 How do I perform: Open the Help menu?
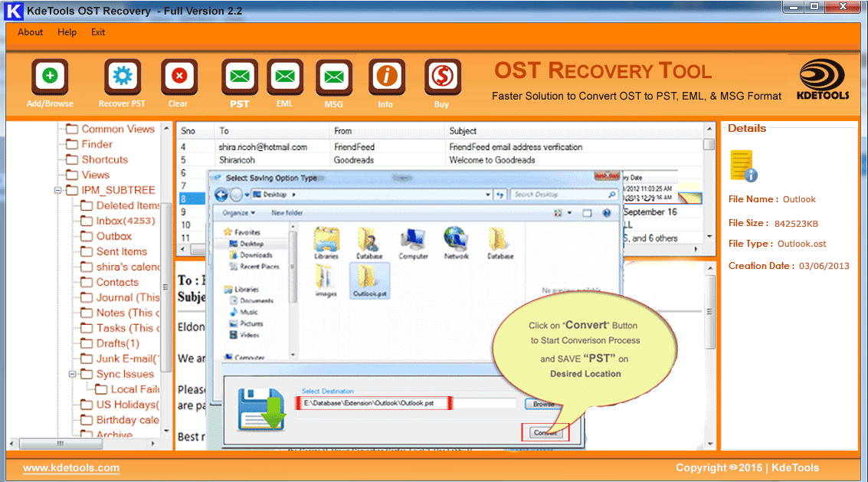click(67, 32)
